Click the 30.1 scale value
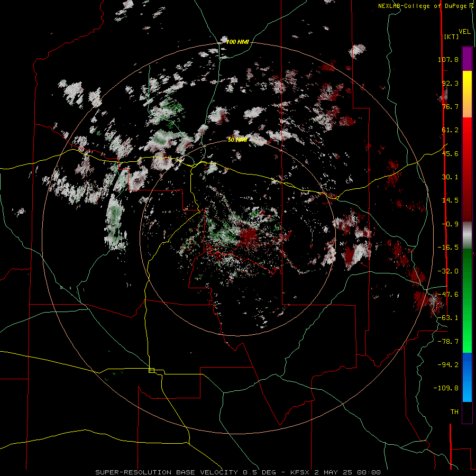The image size is (476, 476). 450,177
